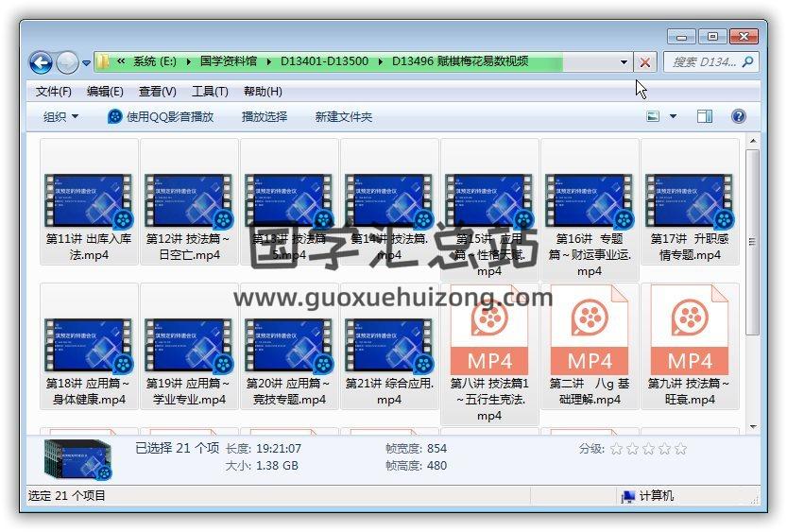Screen dimensions: 787x532
Task: Expand the address bar history dropdown
Action: click(624, 62)
